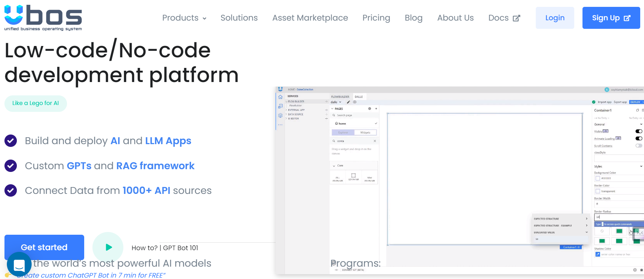Click the copy icon beside Container1
Image resolution: width=644 pixels, height=279 pixels.
[x=637, y=110]
